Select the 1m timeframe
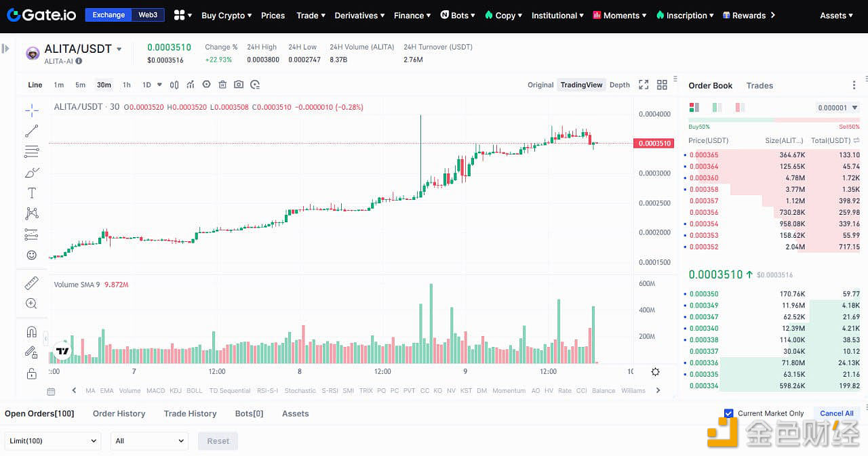 59,85
